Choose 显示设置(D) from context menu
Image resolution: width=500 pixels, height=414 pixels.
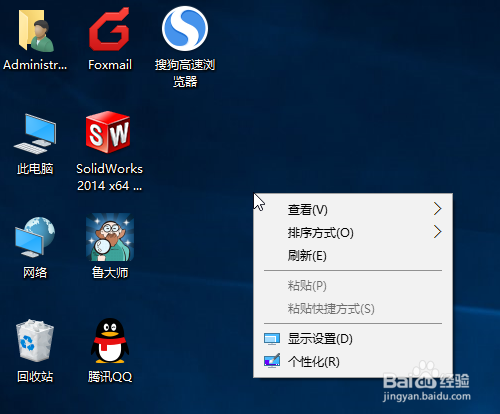pyautogui.click(x=353, y=339)
